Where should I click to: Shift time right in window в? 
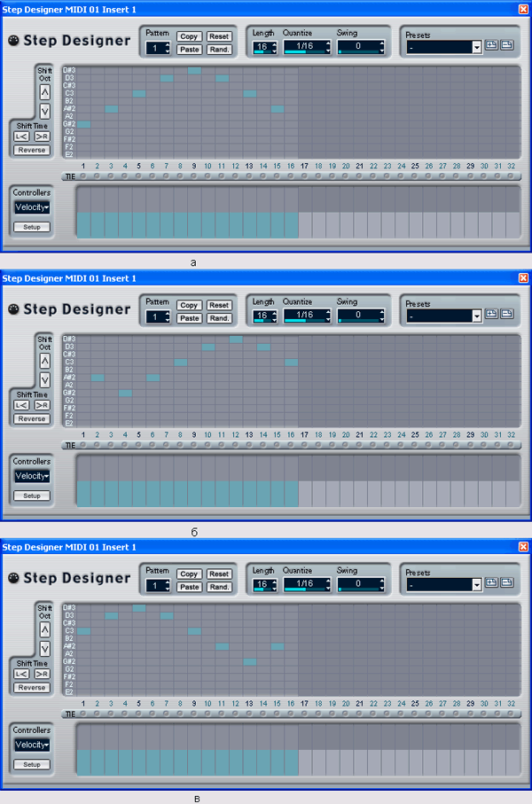tap(42, 674)
